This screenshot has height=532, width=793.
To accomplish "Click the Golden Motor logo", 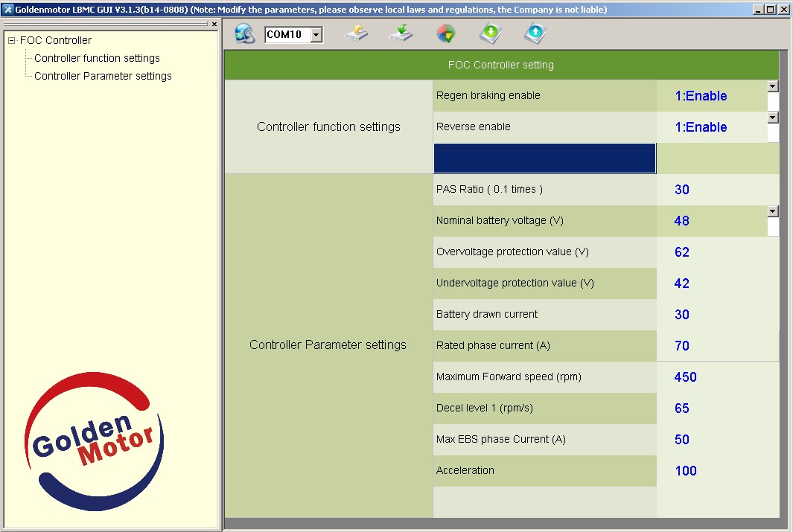I will tap(95, 440).
